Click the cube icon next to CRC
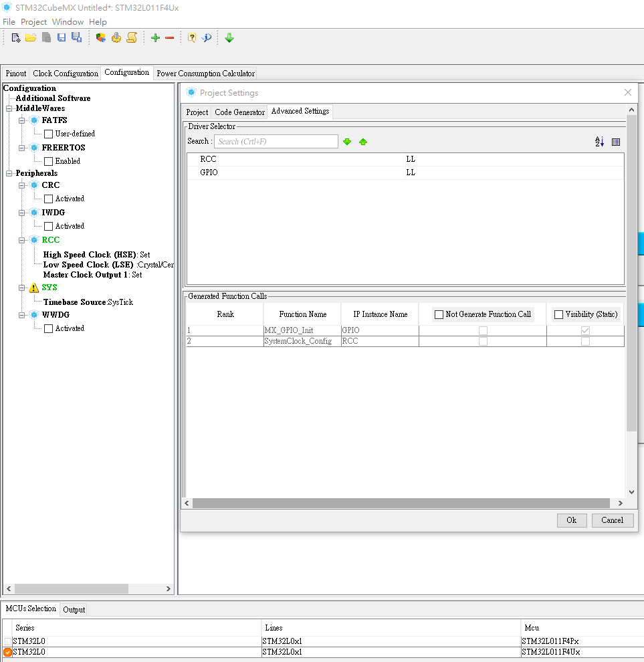 pyautogui.click(x=35, y=185)
